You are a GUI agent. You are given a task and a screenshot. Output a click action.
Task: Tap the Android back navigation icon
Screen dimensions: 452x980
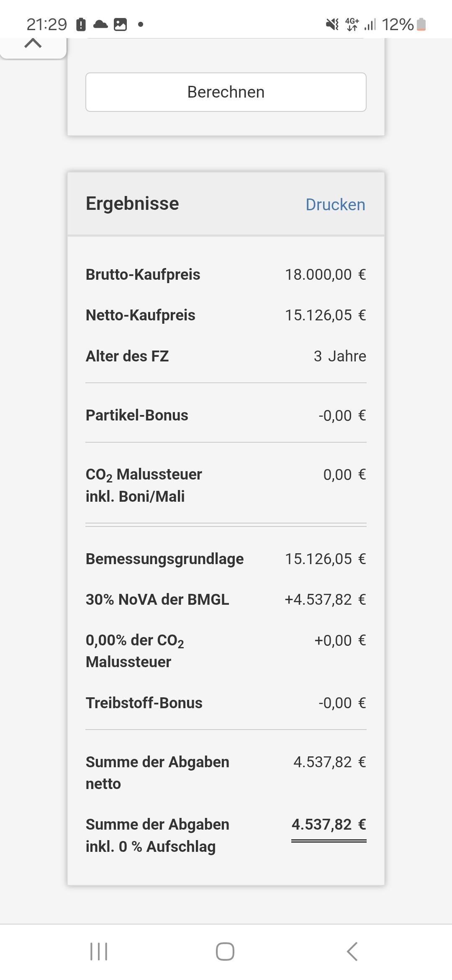pyautogui.click(x=352, y=952)
